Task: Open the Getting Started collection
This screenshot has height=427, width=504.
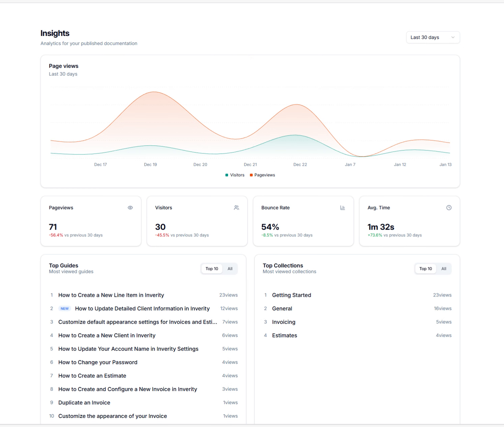Action: pyautogui.click(x=291, y=295)
